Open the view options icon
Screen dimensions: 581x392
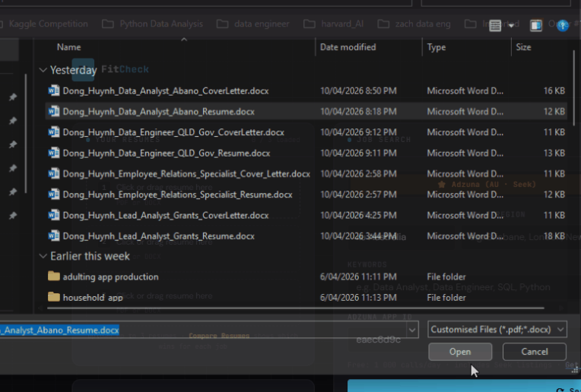coord(495,25)
